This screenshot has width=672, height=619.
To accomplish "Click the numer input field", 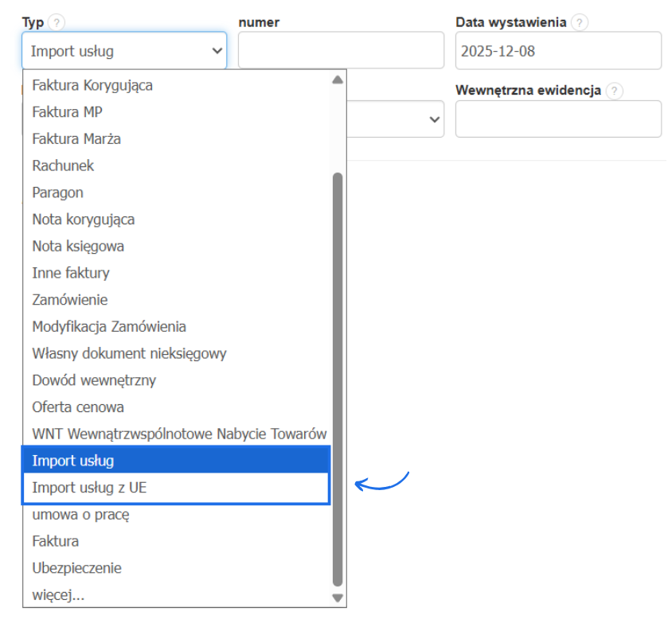I will coord(341,51).
